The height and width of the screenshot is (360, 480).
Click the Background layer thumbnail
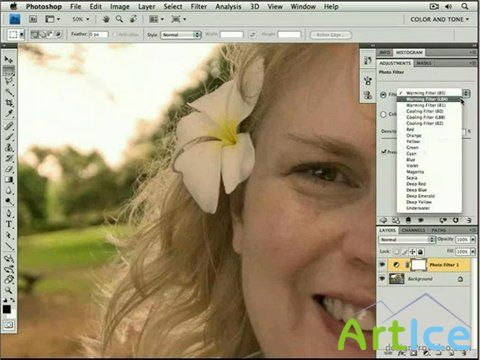397,279
